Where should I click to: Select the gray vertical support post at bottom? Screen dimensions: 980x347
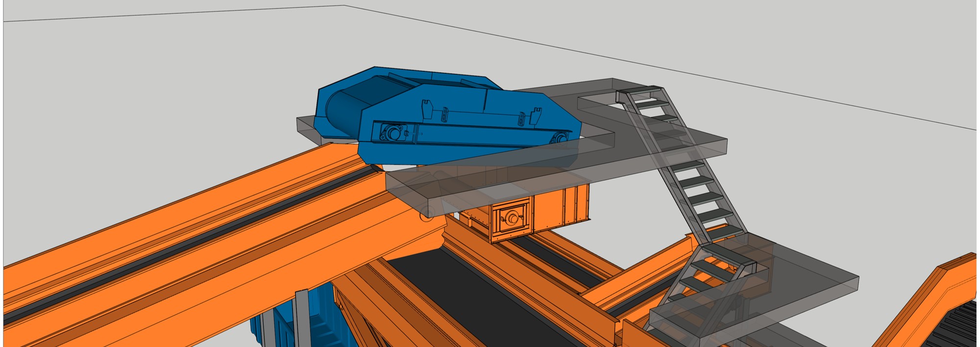[x=302, y=318]
